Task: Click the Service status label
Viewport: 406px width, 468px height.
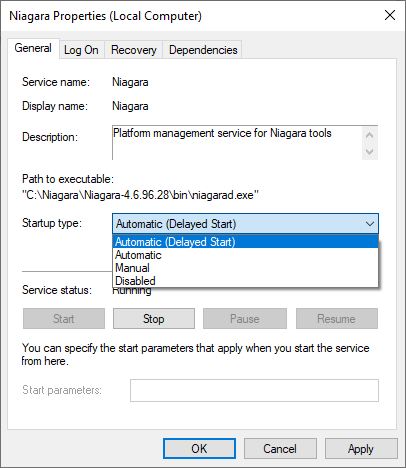Action: pyautogui.click(x=57, y=290)
